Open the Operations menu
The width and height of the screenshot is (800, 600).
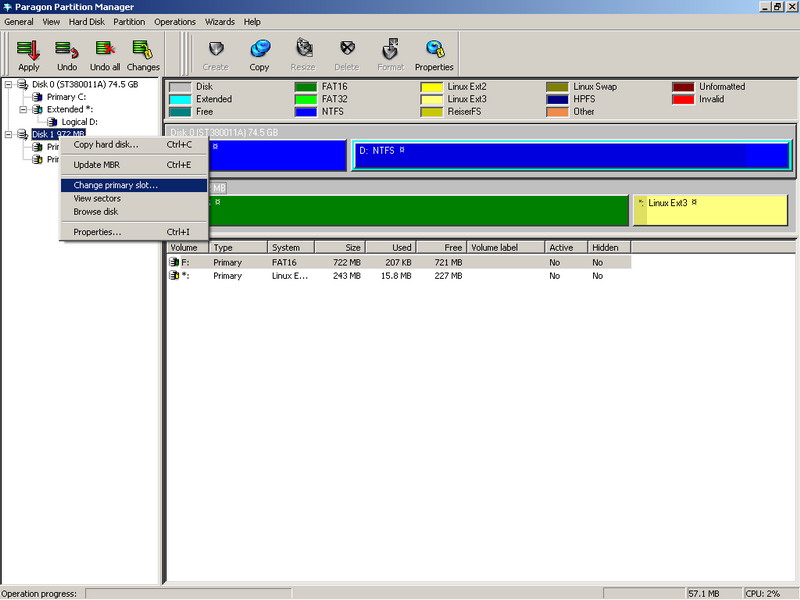[175, 22]
